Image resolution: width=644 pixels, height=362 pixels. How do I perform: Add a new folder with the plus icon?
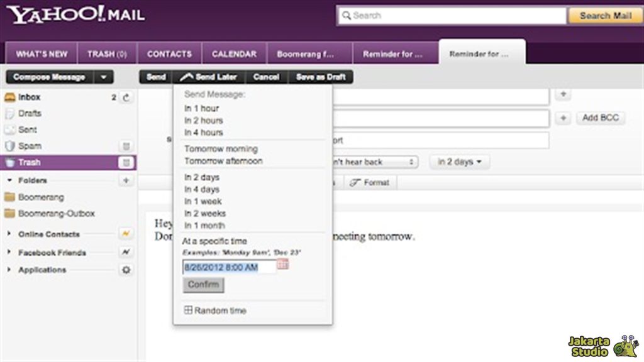(126, 180)
